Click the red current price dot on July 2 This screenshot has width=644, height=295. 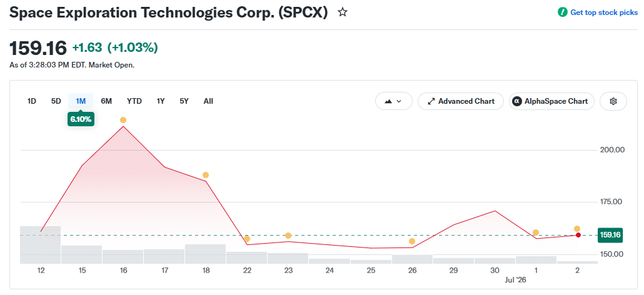pyautogui.click(x=578, y=235)
